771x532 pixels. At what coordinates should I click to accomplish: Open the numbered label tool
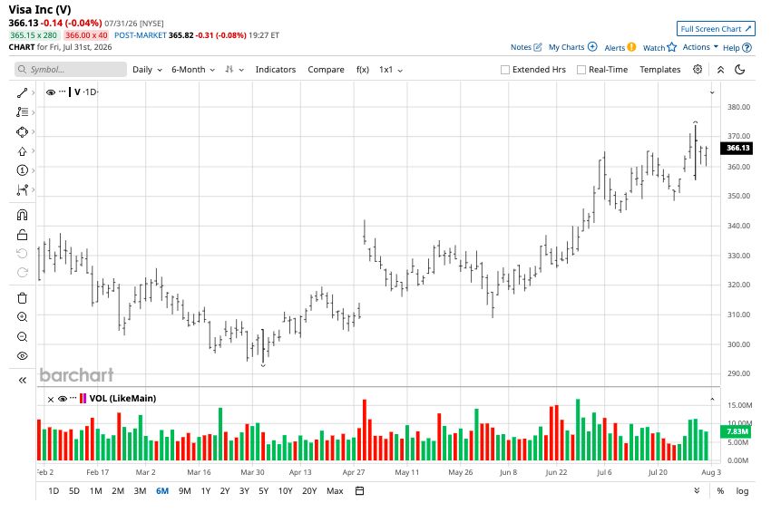(22, 170)
